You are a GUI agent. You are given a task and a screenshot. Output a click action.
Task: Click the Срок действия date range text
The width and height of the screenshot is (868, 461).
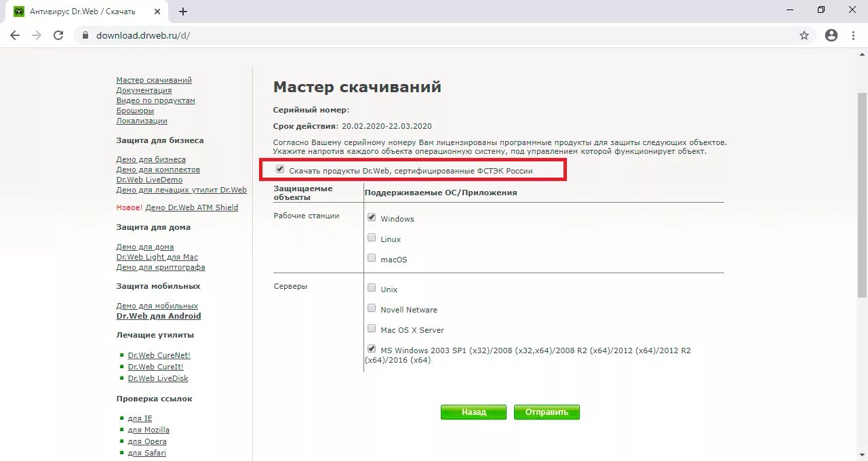(x=387, y=126)
